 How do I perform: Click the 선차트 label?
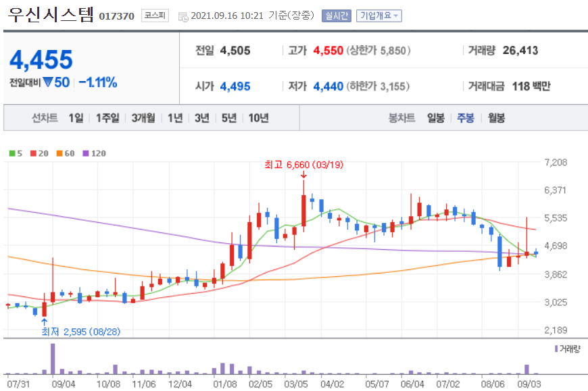(x=45, y=118)
